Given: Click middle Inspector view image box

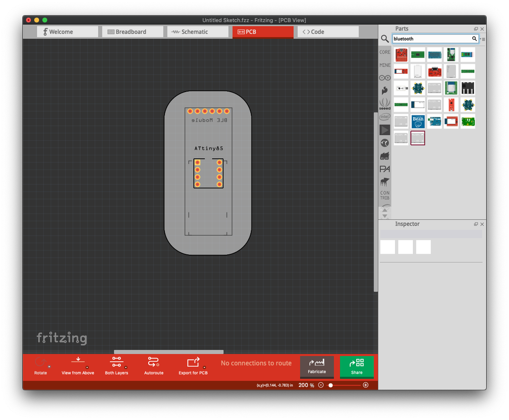Looking at the screenshot, I should tap(406, 247).
